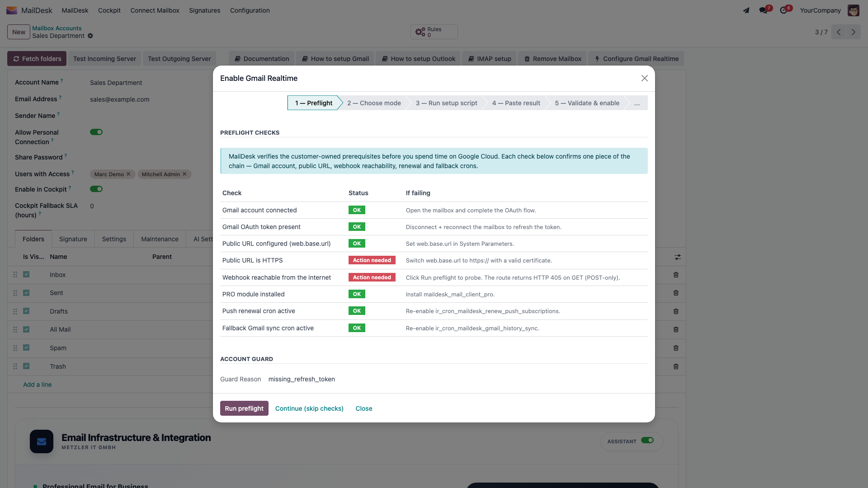This screenshot has width=868, height=488.
Task: Click Test Outgoing Server button
Action: point(179,59)
